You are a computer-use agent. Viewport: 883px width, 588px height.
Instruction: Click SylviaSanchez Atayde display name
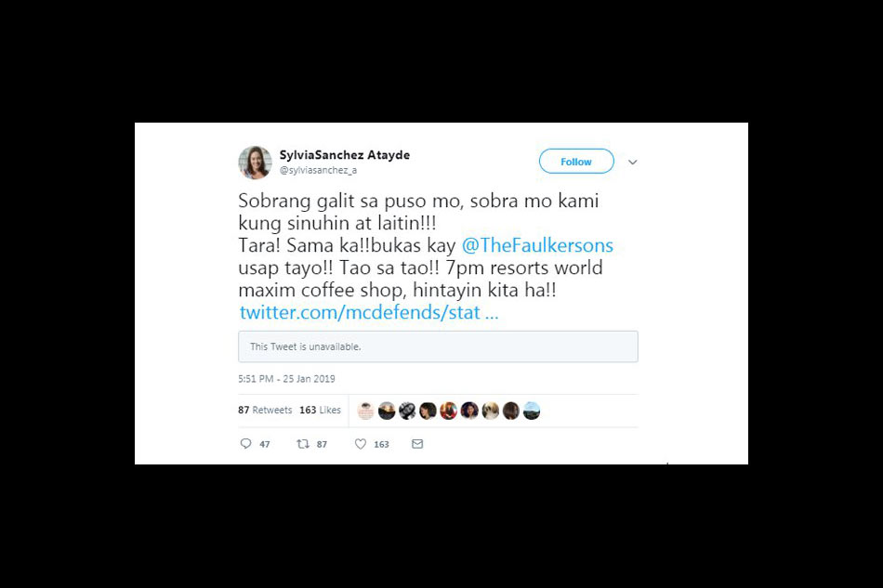[345, 155]
